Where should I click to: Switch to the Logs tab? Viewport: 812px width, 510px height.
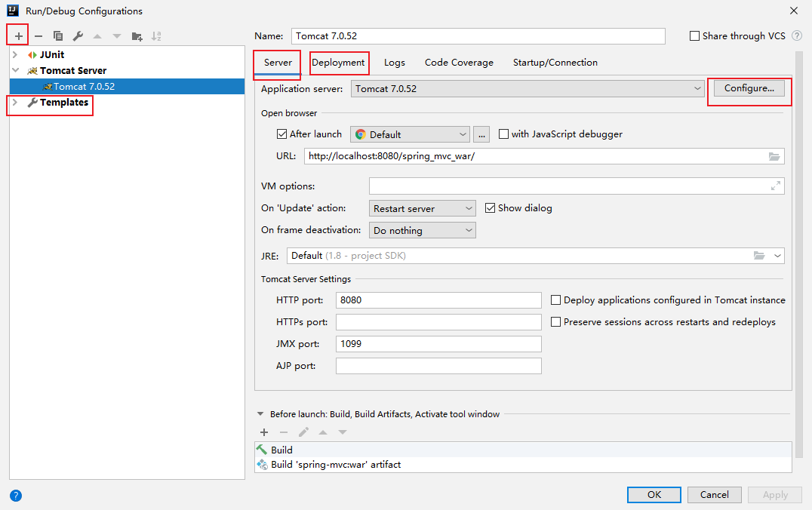point(395,63)
